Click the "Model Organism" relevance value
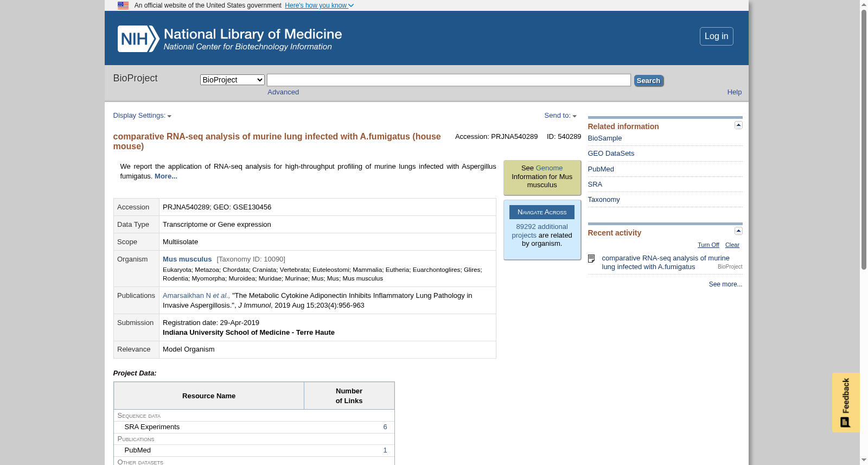Screen dimensions: 868x465 pos(189,349)
